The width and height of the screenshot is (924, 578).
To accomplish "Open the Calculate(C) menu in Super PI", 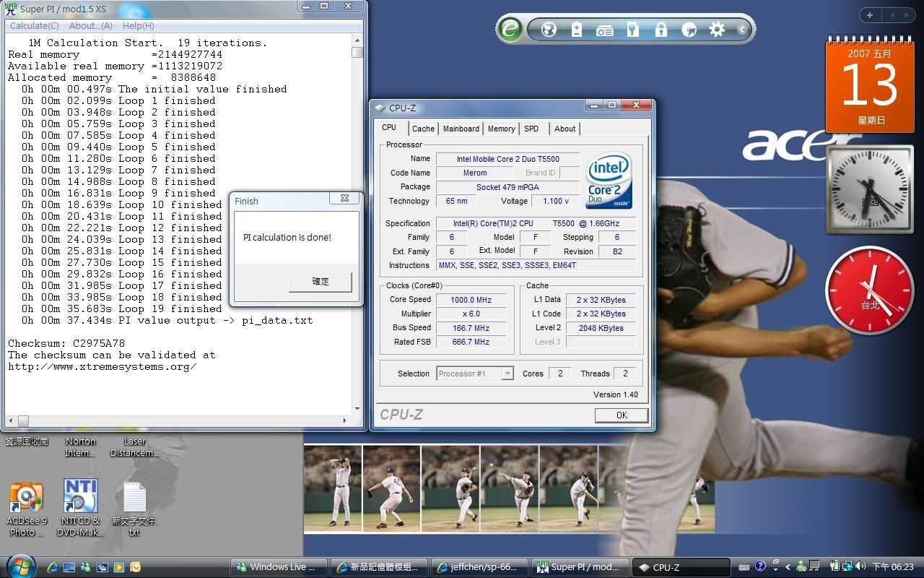I will coord(35,26).
